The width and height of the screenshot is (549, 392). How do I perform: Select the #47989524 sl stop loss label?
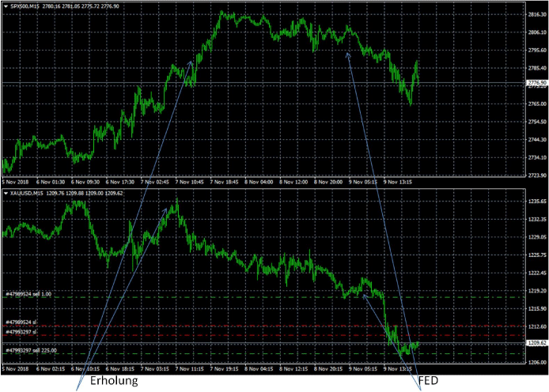click(22, 322)
